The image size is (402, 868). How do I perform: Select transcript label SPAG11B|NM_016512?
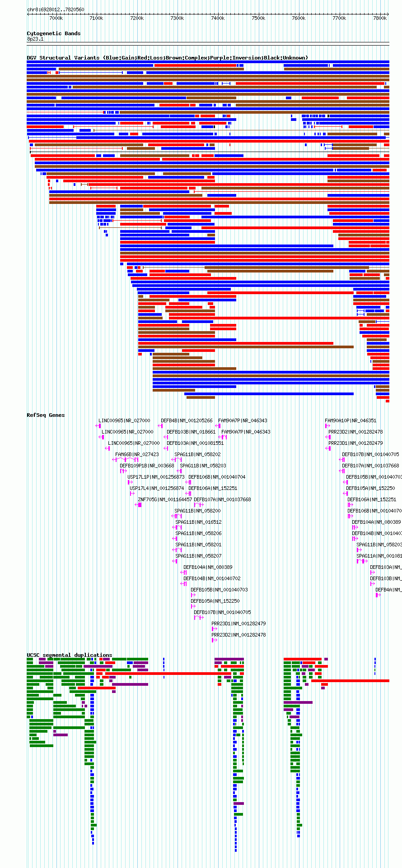click(x=198, y=522)
